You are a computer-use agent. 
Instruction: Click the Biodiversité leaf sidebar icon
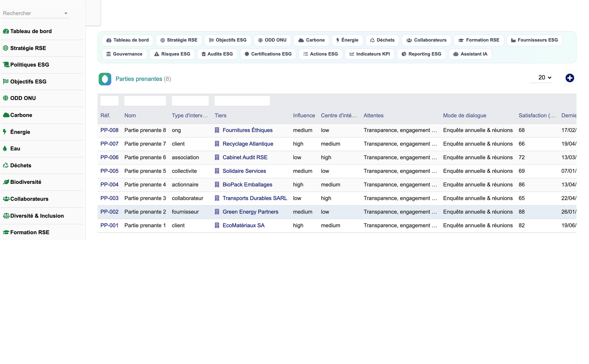pyautogui.click(x=6, y=182)
